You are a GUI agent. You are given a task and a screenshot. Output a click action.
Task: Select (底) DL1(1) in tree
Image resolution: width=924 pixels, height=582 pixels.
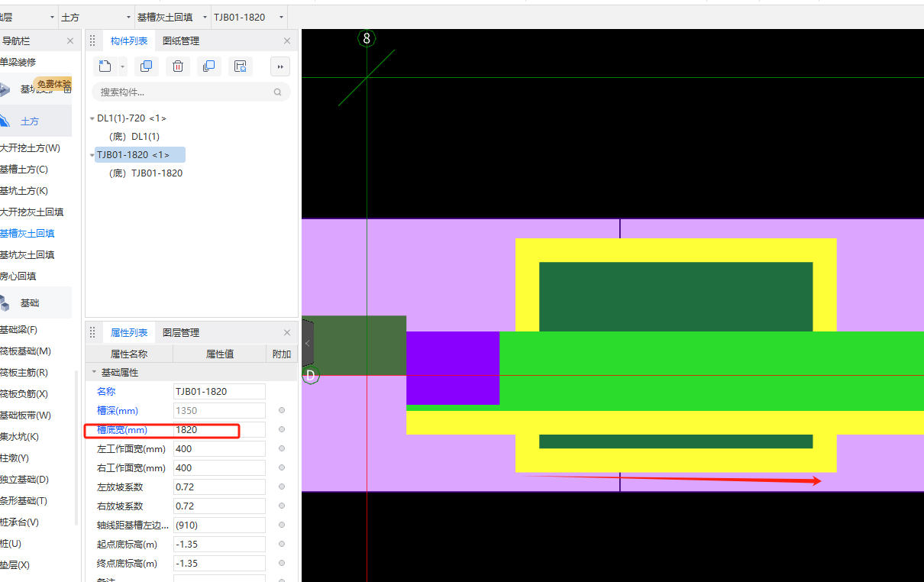click(134, 137)
